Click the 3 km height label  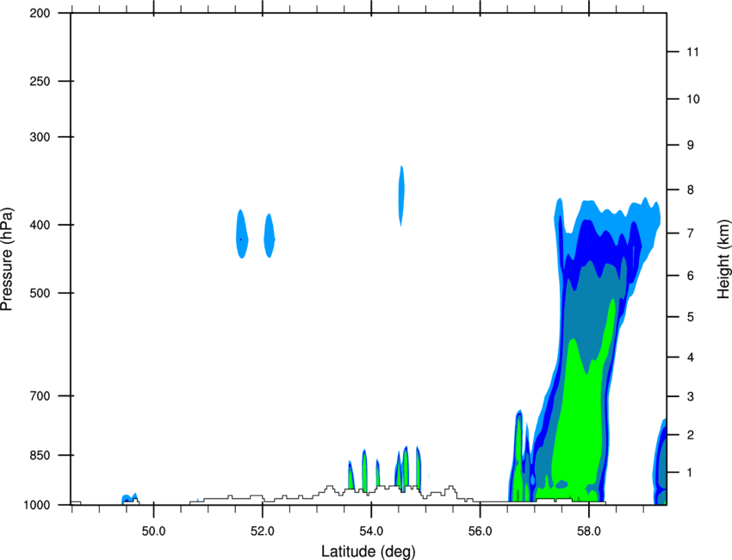(691, 396)
